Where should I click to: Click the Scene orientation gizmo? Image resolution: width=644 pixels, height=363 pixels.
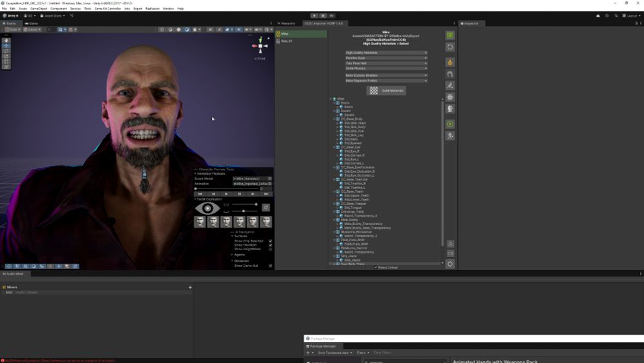(x=260, y=46)
